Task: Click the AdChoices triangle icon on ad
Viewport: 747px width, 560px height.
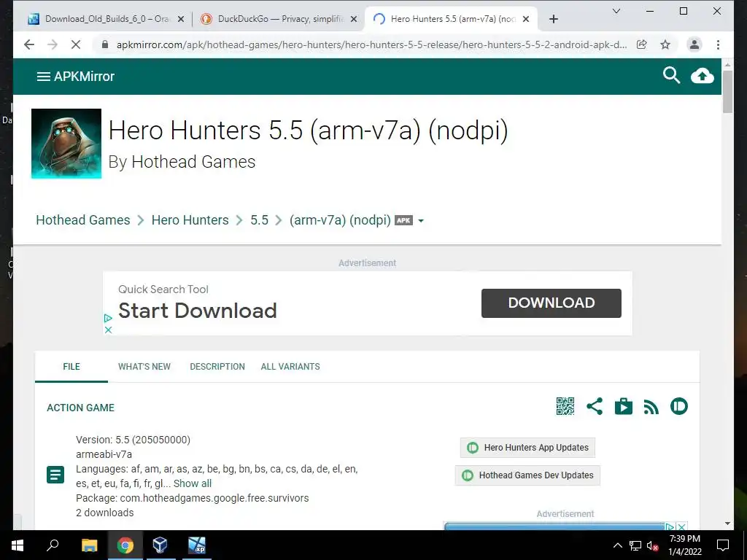Action: [x=108, y=318]
